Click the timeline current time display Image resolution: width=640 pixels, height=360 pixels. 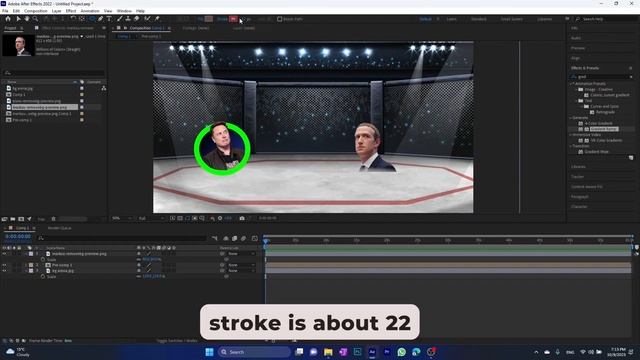coord(18,237)
